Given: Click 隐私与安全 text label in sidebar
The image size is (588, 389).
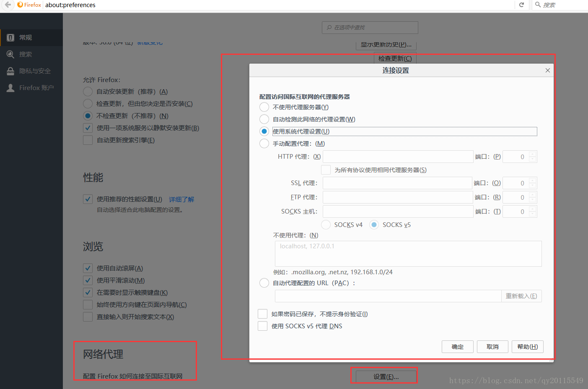Looking at the screenshot, I should (35, 71).
